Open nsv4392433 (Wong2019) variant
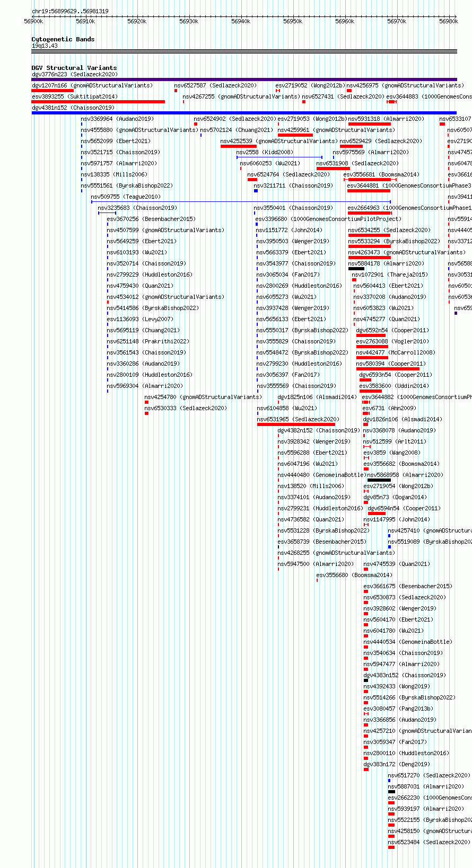This screenshot has height=868, width=472. click(396, 686)
